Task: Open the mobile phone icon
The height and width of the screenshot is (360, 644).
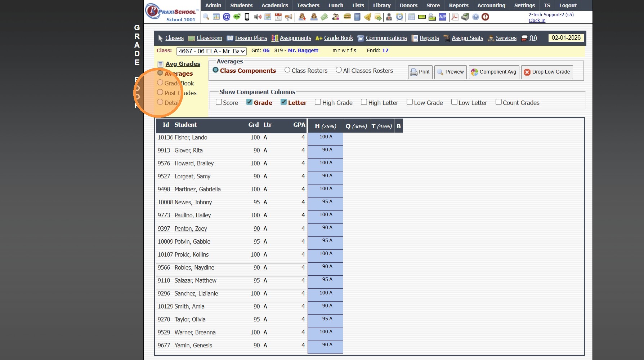Action: (247, 17)
